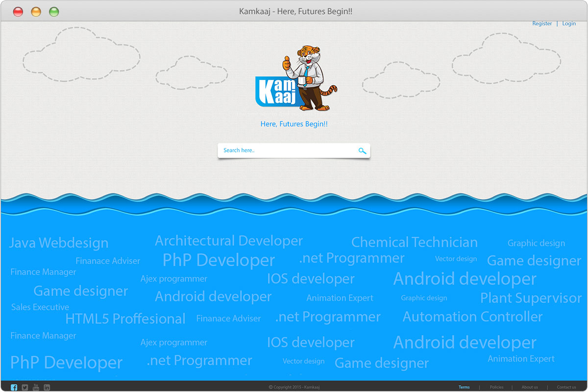Open the Register link
Viewport: 588px width, 392px height.
pyautogui.click(x=542, y=24)
